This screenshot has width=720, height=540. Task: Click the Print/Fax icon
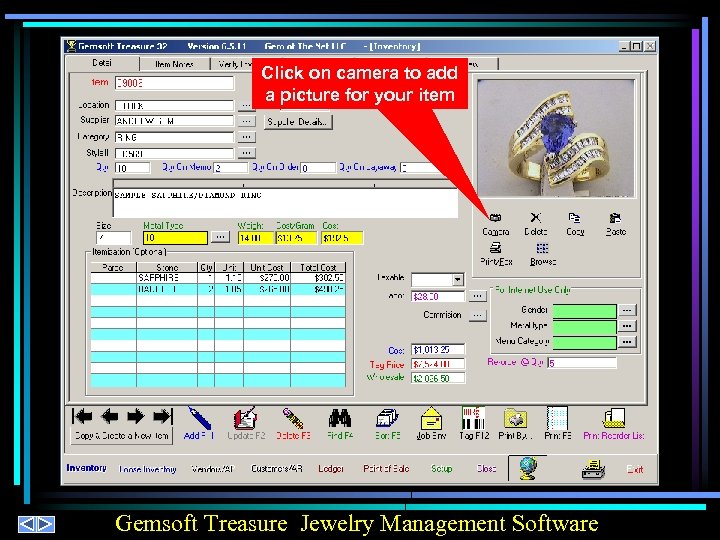click(x=495, y=248)
